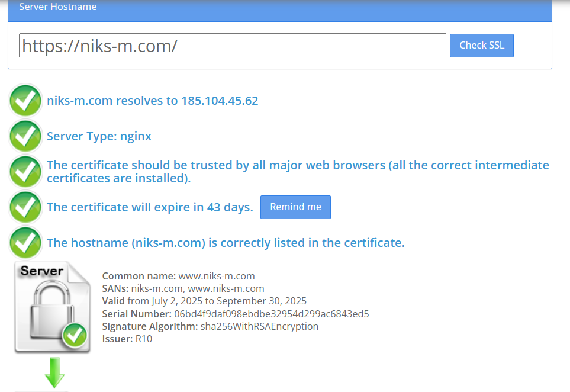Click the Server padlock certificate icon

tap(52, 307)
